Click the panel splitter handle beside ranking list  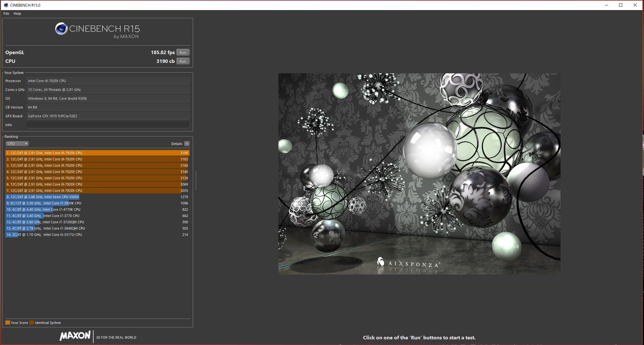(196, 180)
